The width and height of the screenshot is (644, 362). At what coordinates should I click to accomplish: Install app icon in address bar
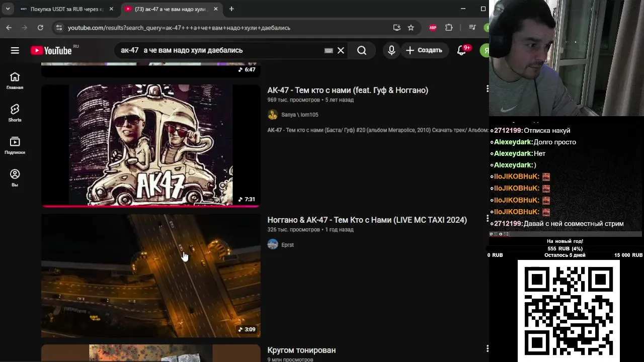[x=397, y=28]
